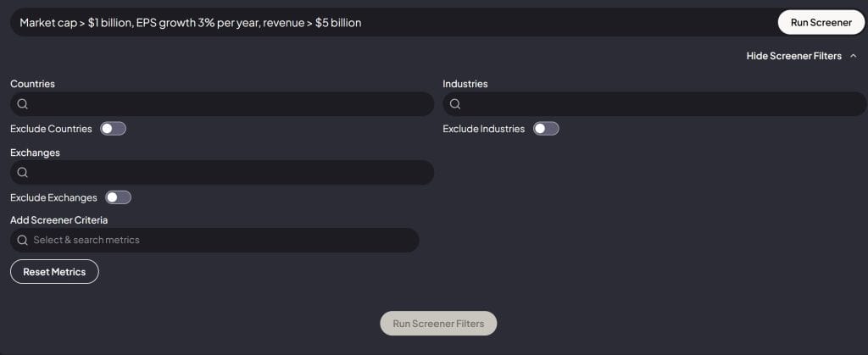Enable the Exclude Exchanges toggle

tap(118, 197)
